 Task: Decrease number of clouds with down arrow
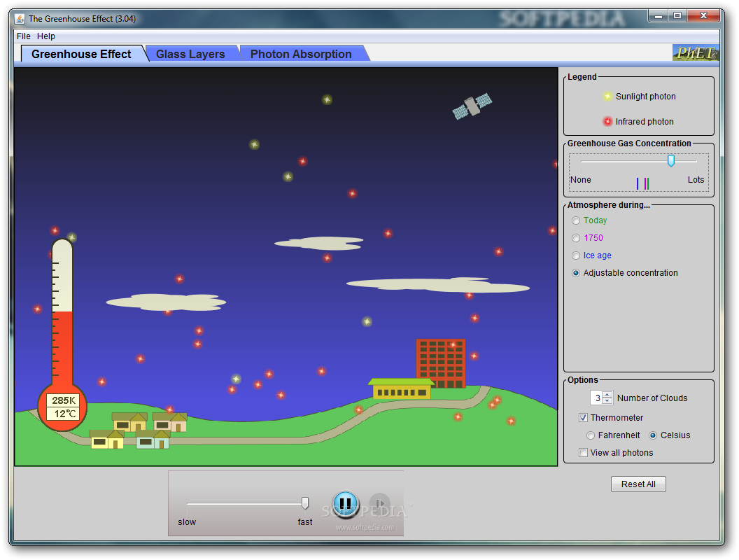(607, 401)
